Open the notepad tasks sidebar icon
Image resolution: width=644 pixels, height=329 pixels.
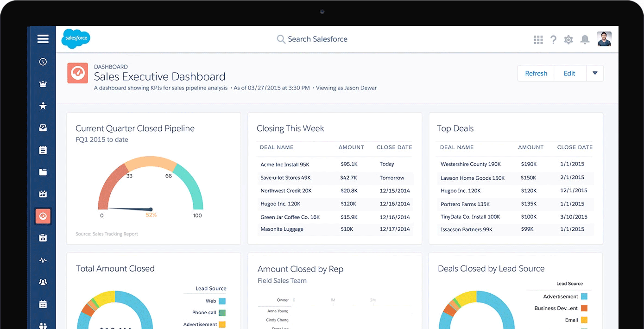point(43,150)
